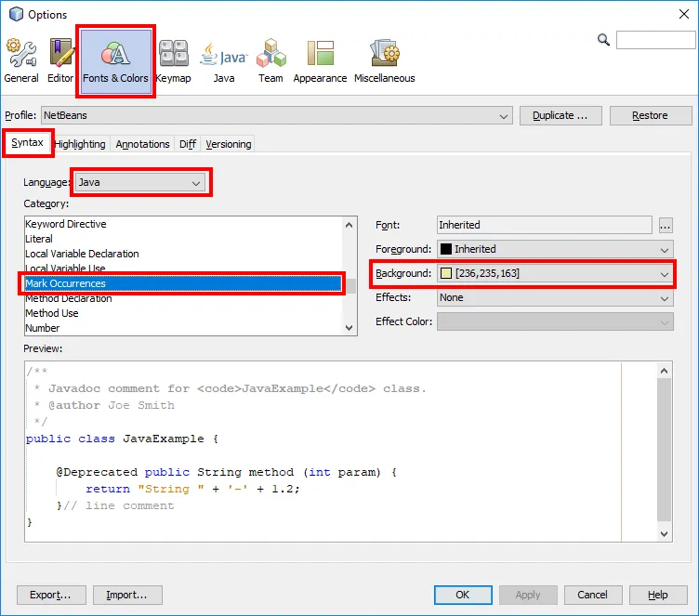The image size is (699, 616).
Task: Switch to the Syntax tab
Action: point(28,143)
